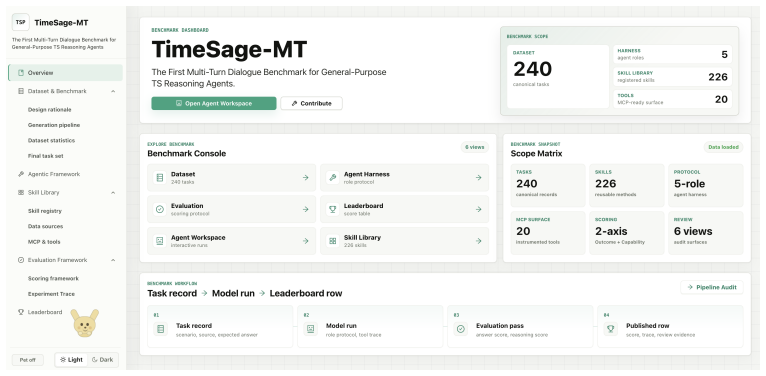Viewport: 766px width, 376px height.
Task: Click the Leaderboard trophy card icon
Action: pyautogui.click(x=333, y=209)
